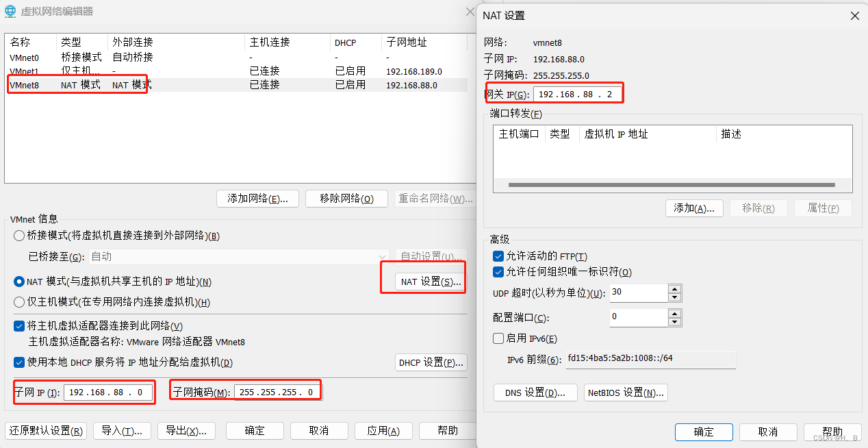868x448 pixels.
Task: Click the 192.168.88.0 cell in VMnet8 row
Action: point(411,85)
